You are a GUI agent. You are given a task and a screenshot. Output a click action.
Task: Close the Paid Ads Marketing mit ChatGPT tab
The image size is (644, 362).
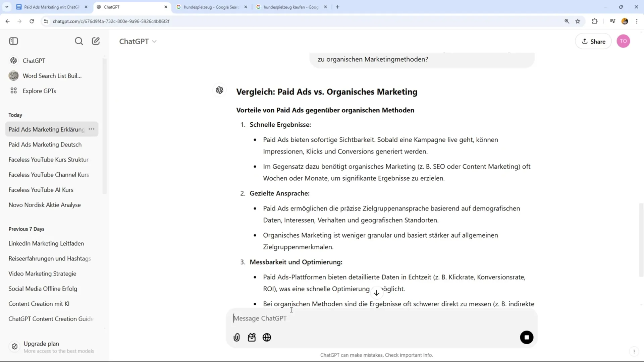[x=86, y=7]
